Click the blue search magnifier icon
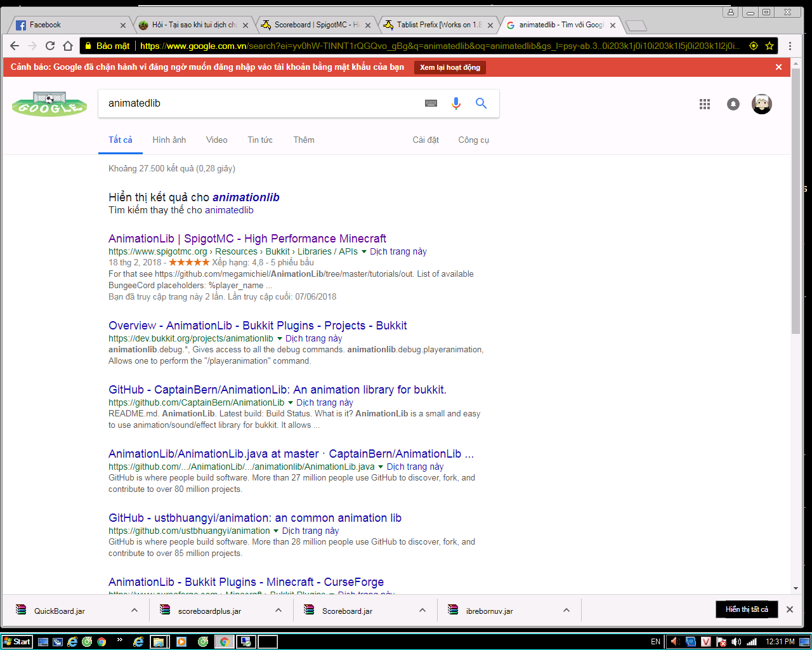The image size is (812, 650). click(481, 103)
